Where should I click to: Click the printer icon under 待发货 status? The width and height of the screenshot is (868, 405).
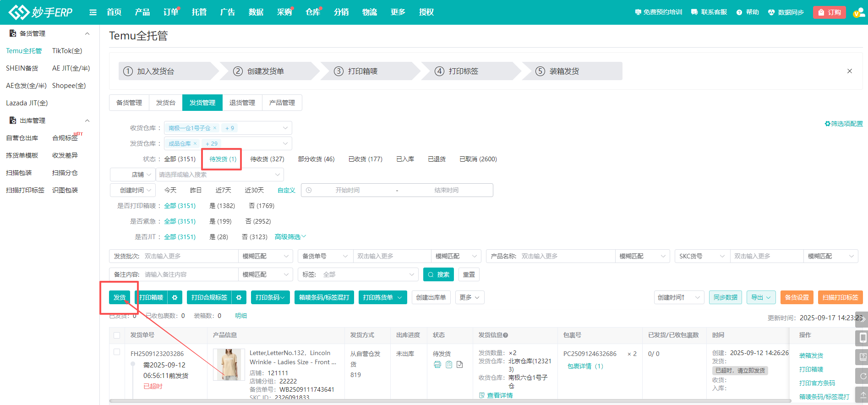[x=437, y=365]
